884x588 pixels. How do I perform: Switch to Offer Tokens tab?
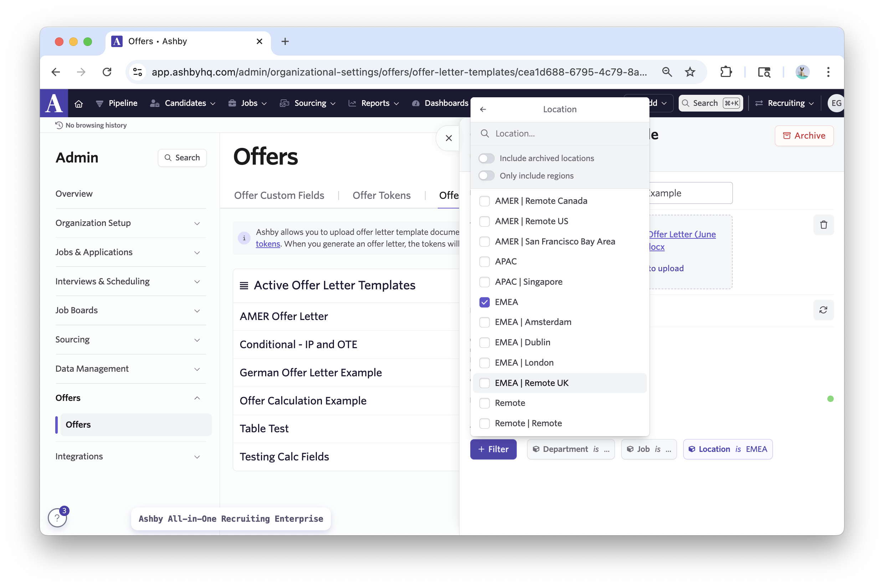pos(381,195)
